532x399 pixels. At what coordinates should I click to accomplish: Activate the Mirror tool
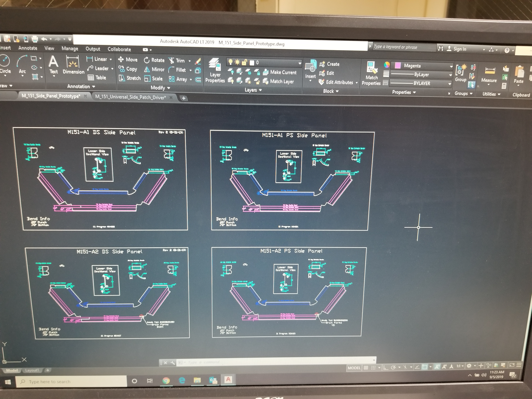154,70
